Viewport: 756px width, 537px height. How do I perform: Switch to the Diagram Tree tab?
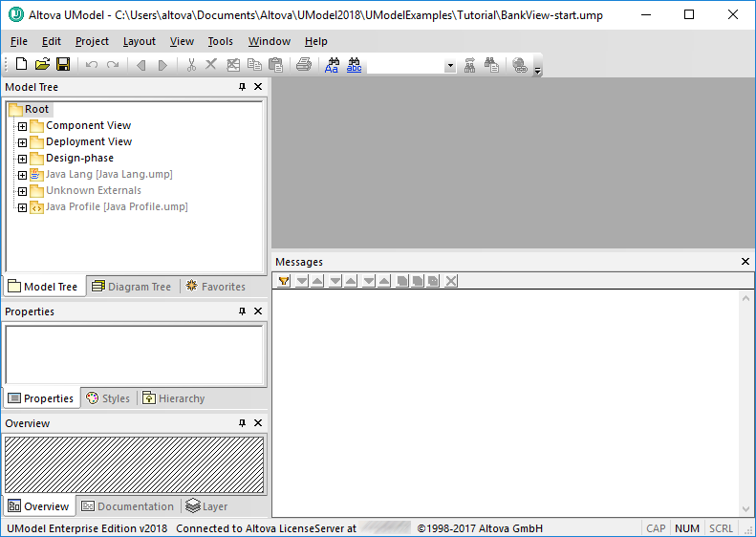tap(131, 287)
